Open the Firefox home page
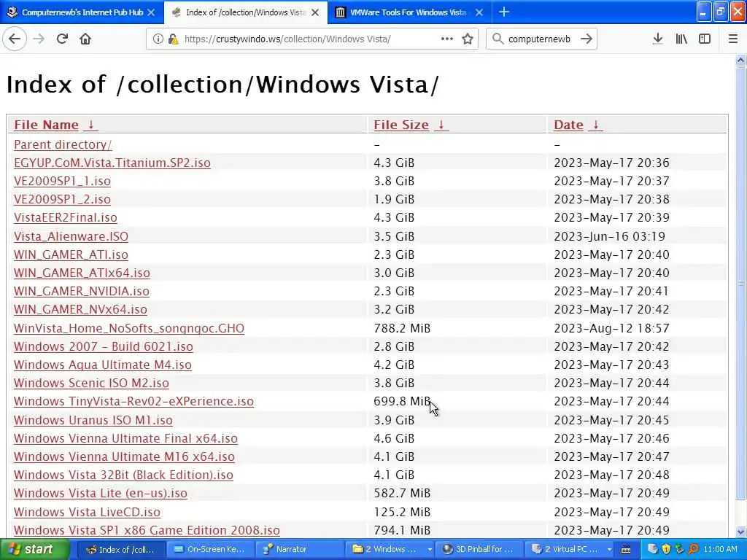Viewport: 747px width, 560px height. tap(85, 39)
